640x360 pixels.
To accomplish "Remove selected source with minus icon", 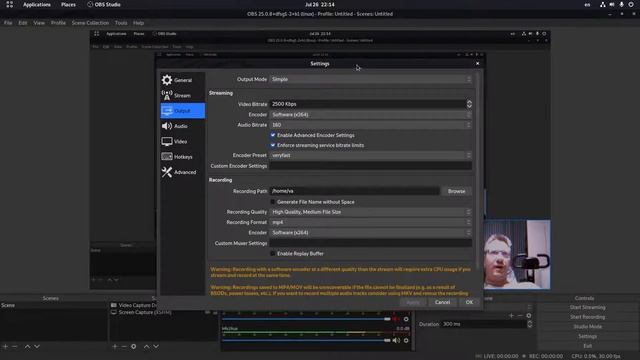I will [124, 347].
